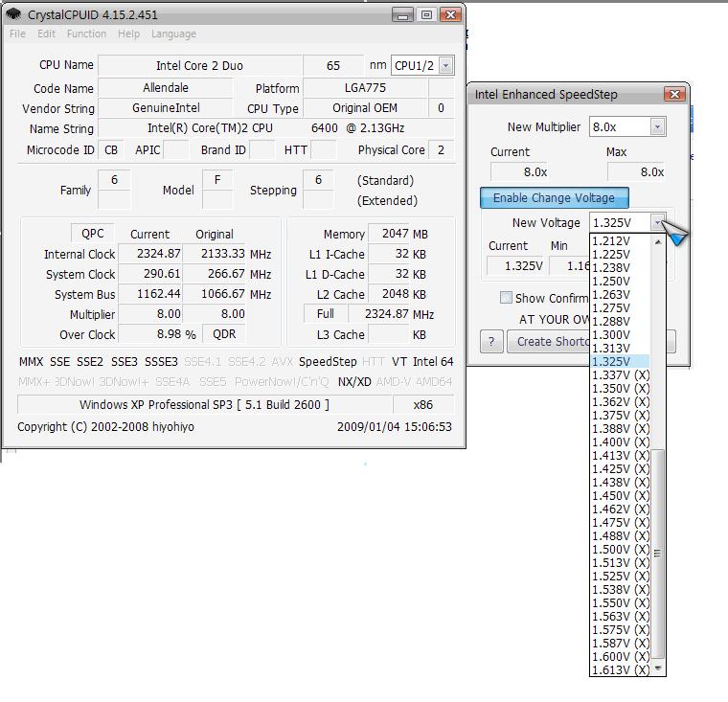Click the Create Shortcut button
This screenshot has width=728, height=702.
click(x=548, y=342)
